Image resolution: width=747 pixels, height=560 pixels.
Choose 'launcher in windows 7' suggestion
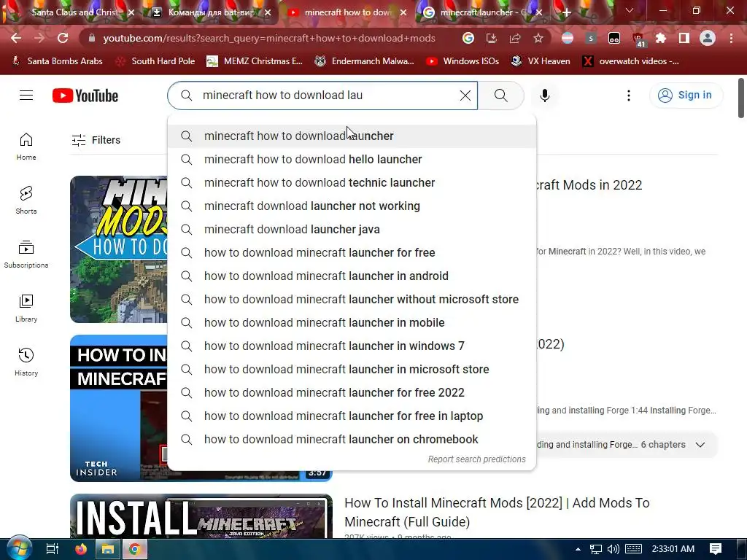pyautogui.click(x=352, y=346)
